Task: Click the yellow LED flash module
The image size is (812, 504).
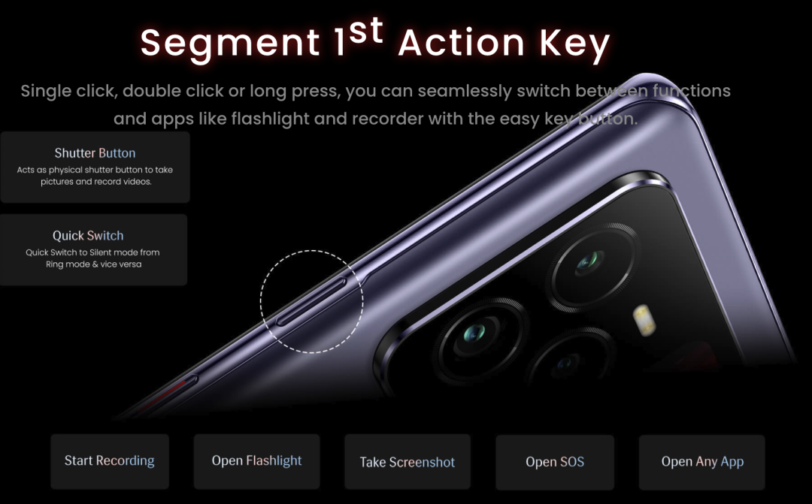Action: [x=644, y=320]
